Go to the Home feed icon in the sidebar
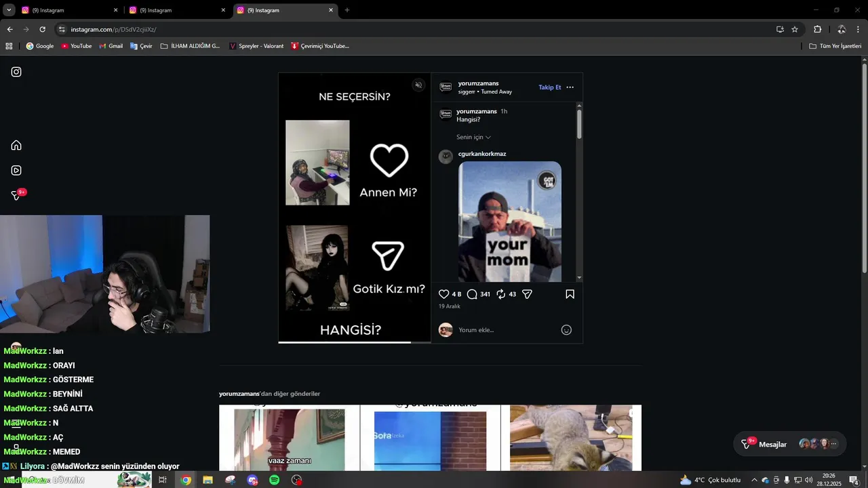The width and height of the screenshot is (868, 488). (x=16, y=145)
